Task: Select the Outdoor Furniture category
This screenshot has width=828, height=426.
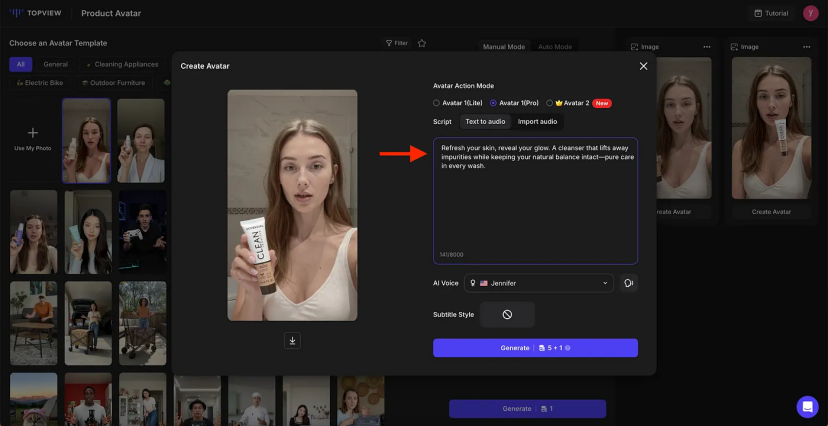Action: click(x=113, y=83)
